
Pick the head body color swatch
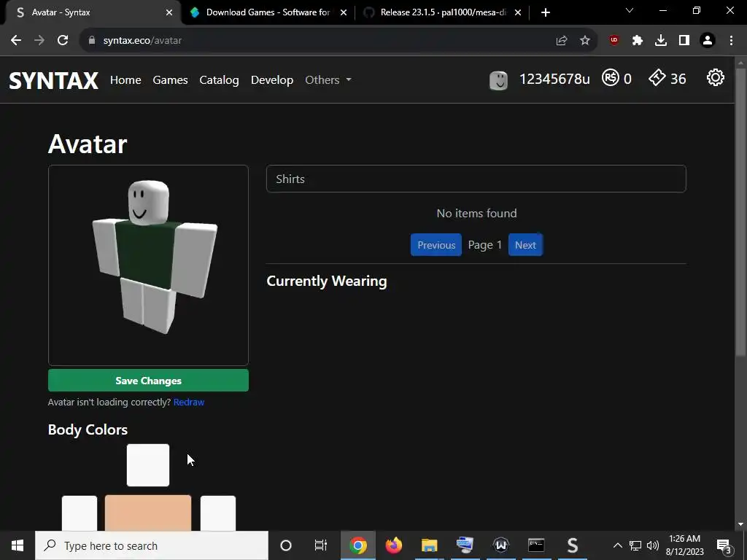tap(148, 465)
